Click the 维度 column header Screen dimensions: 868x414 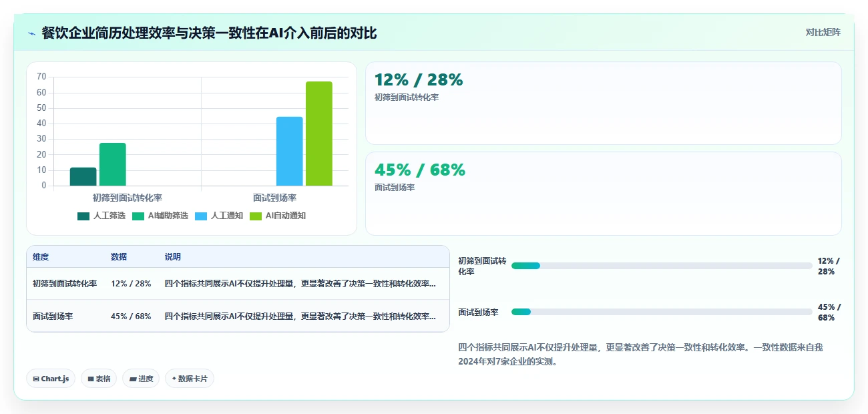pos(41,257)
